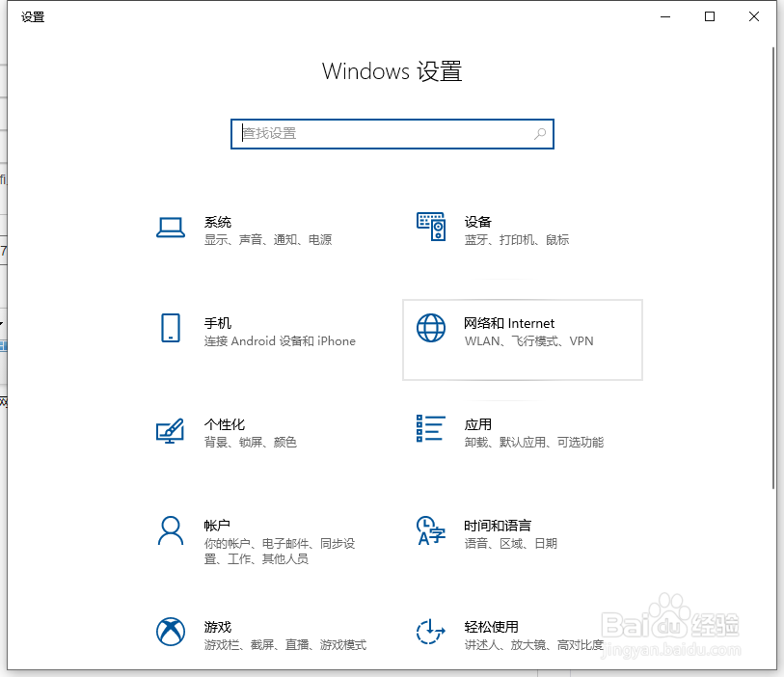Image resolution: width=784 pixels, height=677 pixels.
Task: Click the 游戏栏、截屏、直播、游戏模式 description
Action: click(285, 645)
